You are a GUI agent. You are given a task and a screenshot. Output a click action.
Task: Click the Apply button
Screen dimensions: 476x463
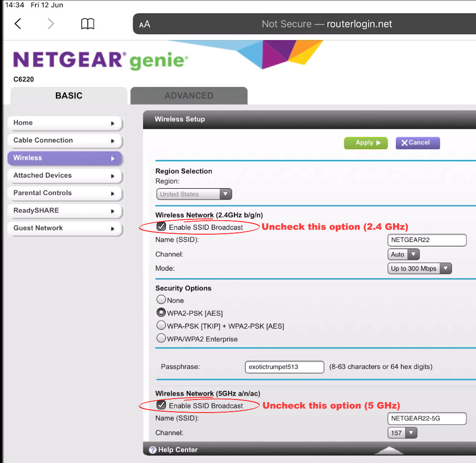[366, 142]
